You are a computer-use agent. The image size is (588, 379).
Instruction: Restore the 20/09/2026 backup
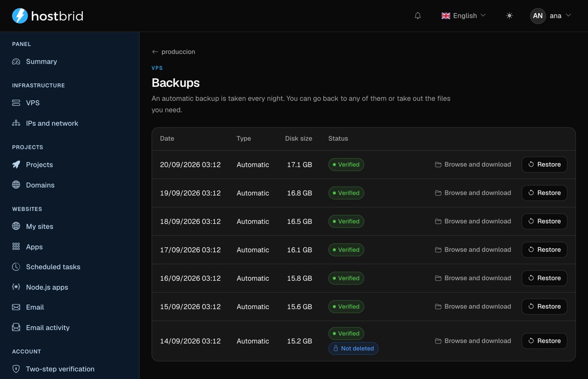544,165
